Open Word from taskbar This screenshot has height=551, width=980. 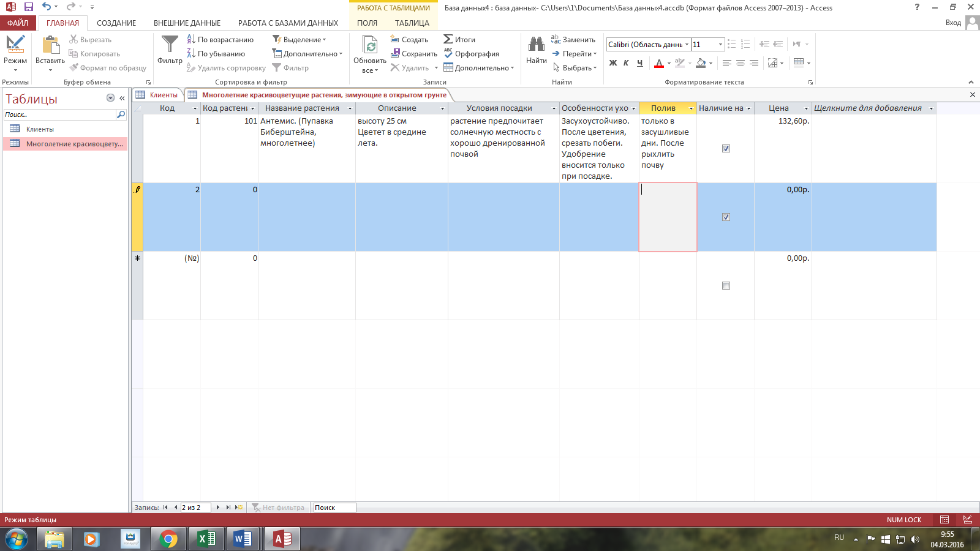[243, 539]
